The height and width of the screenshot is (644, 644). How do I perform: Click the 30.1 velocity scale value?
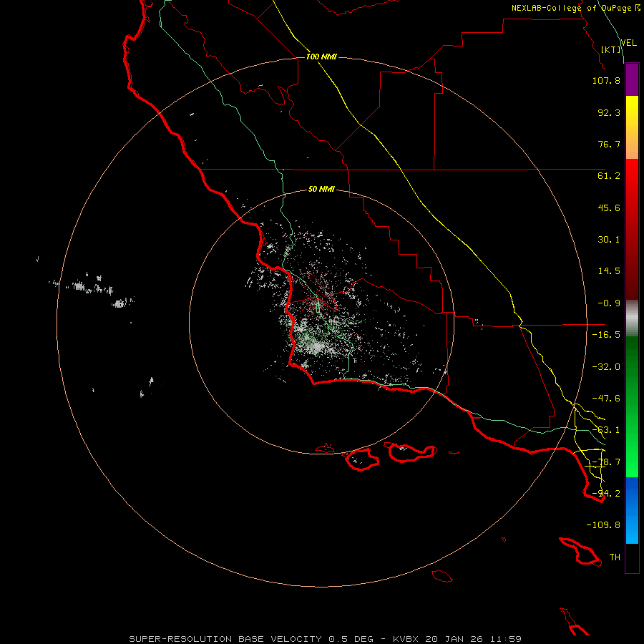(x=609, y=240)
